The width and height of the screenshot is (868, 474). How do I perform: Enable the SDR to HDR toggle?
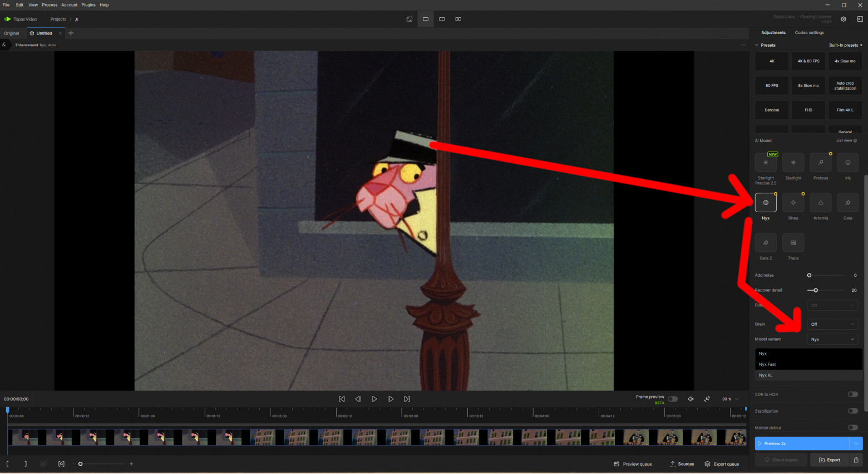click(x=852, y=394)
